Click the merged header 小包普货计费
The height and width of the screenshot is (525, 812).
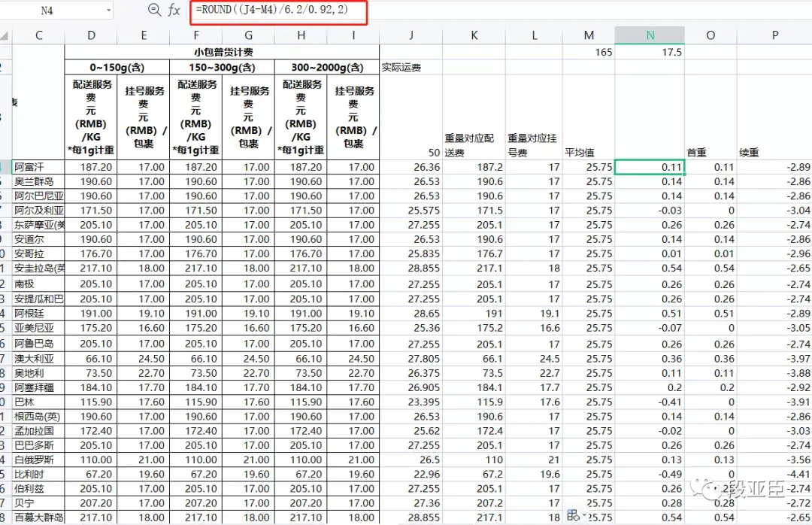coord(222,52)
